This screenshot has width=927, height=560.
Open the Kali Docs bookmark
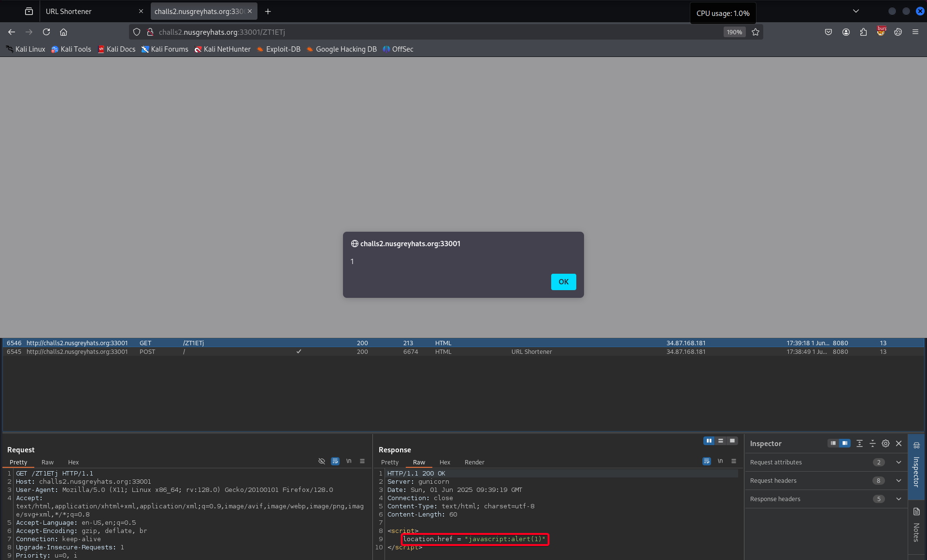(x=116, y=49)
